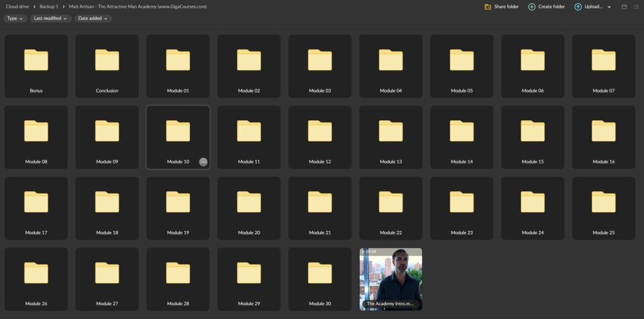Click the Upload arrow icon
Screen dimensions: 644x319
tap(578, 7)
